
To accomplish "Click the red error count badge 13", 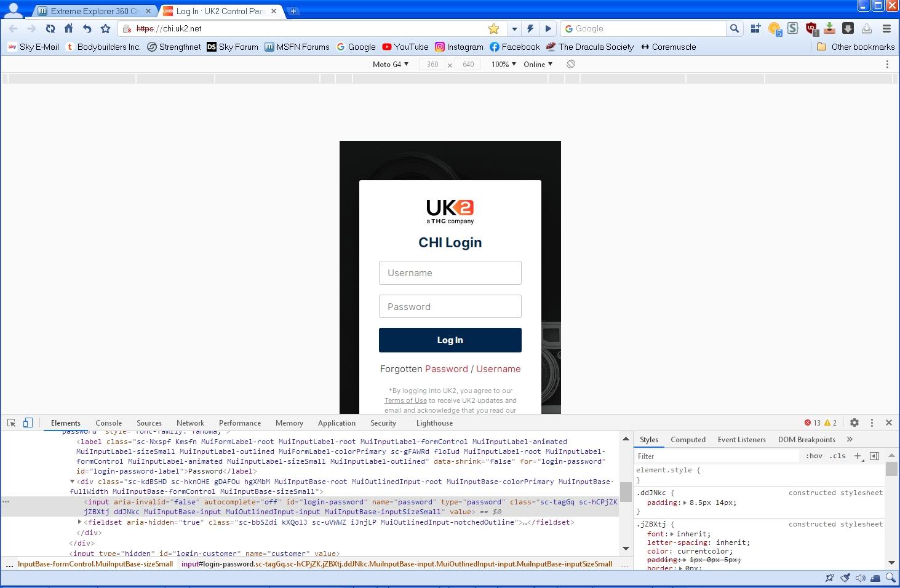I will [812, 423].
